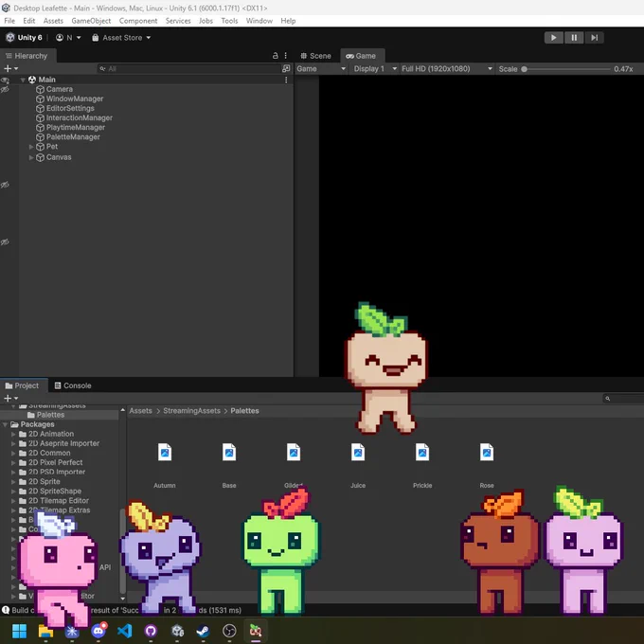Start Play mode with the Play button
This screenshot has width=644, height=644.
click(x=553, y=38)
